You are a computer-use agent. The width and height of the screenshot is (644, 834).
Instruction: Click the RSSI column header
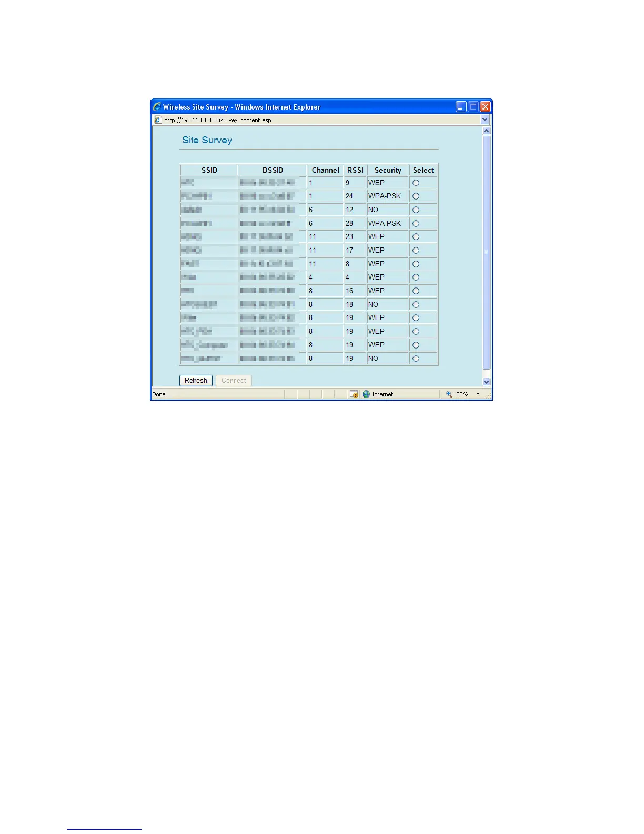tap(356, 170)
